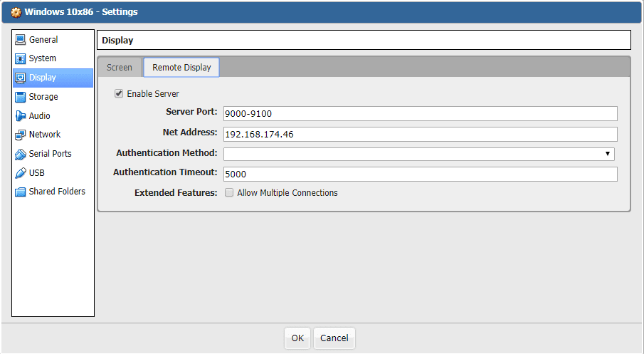The width and height of the screenshot is (644, 354).
Task: Select the Remote Display tab
Action: (x=181, y=68)
